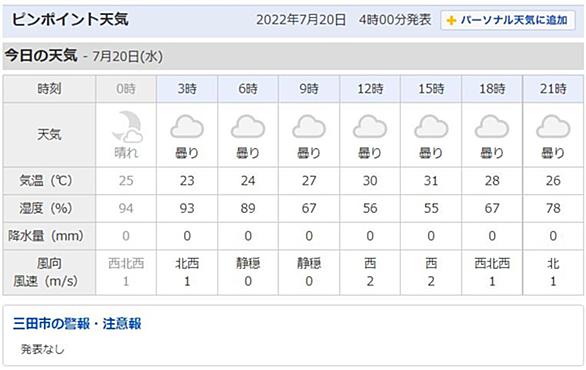The height and width of the screenshot is (370, 586).
Task: Click the 発表なし text under warnings
Action: point(43,349)
